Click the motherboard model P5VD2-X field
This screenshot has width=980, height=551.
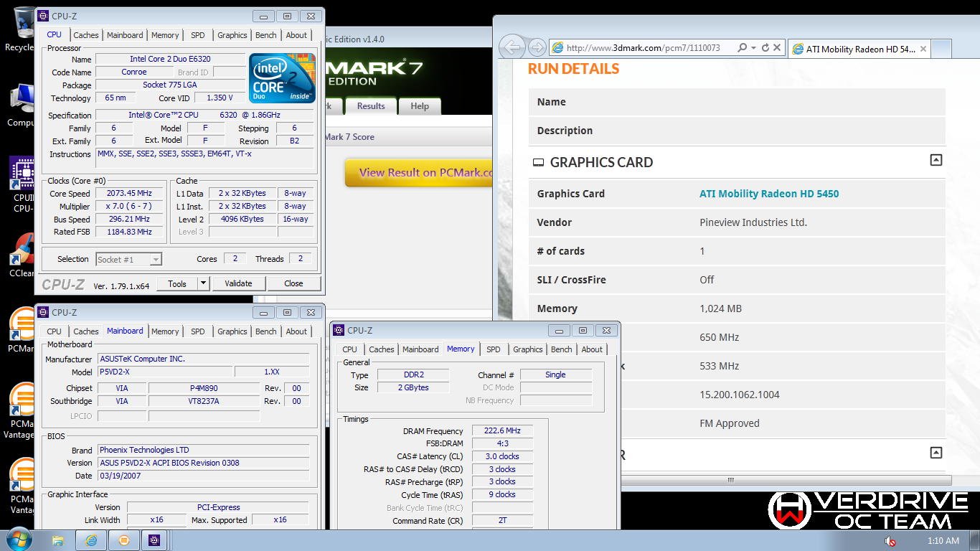(x=165, y=372)
